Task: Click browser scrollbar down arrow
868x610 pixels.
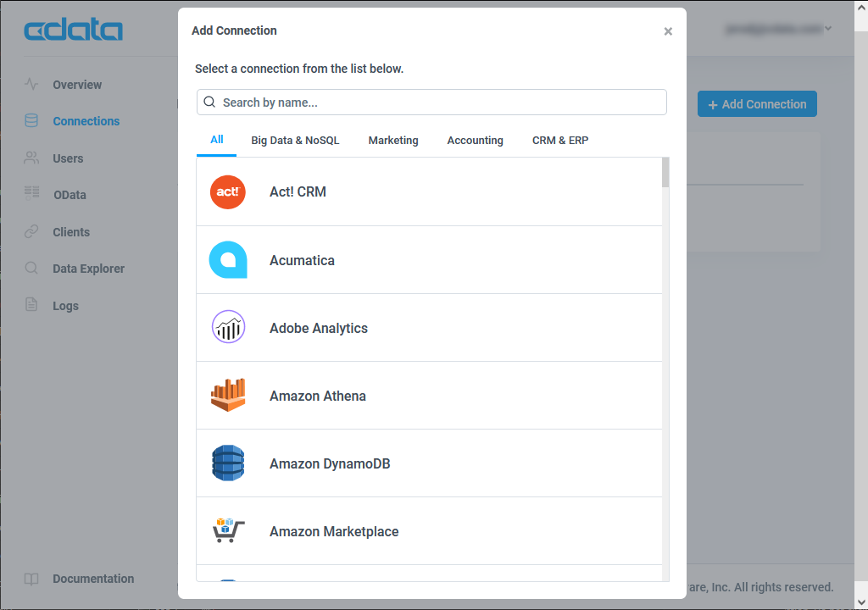Action: tap(861, 602)
